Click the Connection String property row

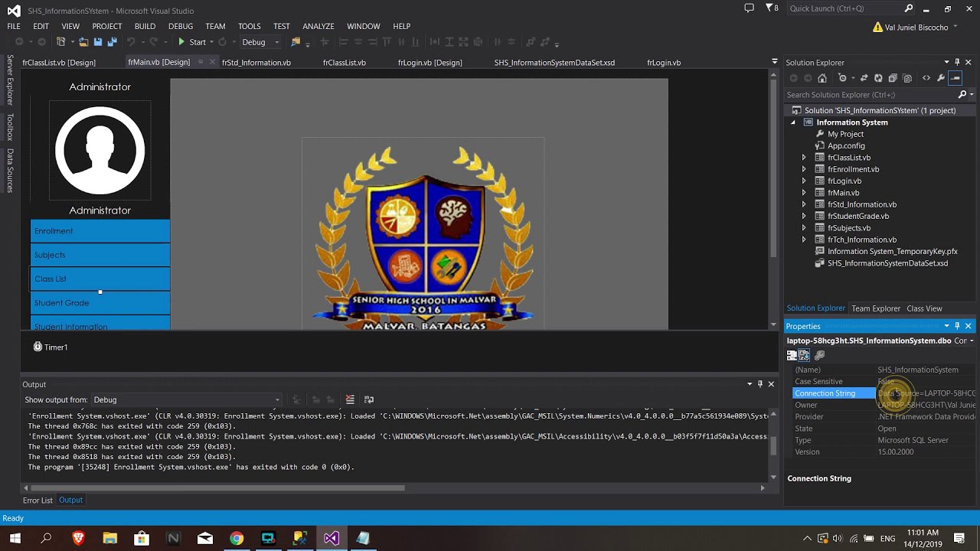[884, 393]
